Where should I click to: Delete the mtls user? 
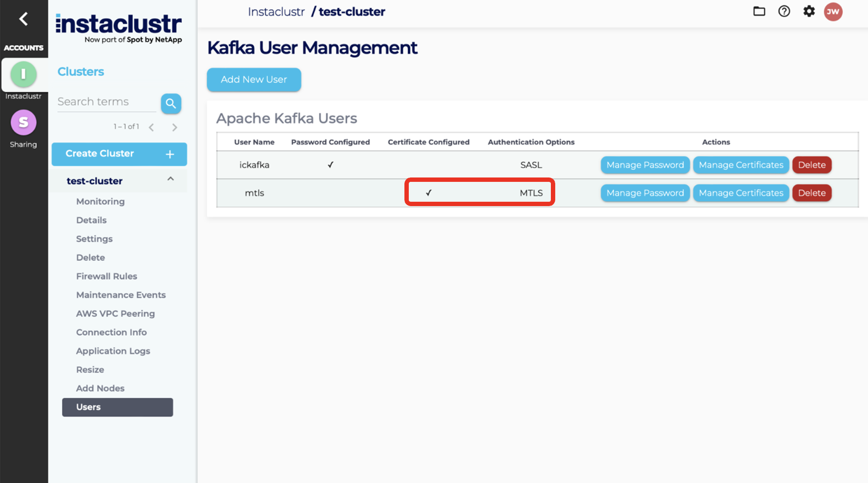pyautogui.click(x=811, y=193)
